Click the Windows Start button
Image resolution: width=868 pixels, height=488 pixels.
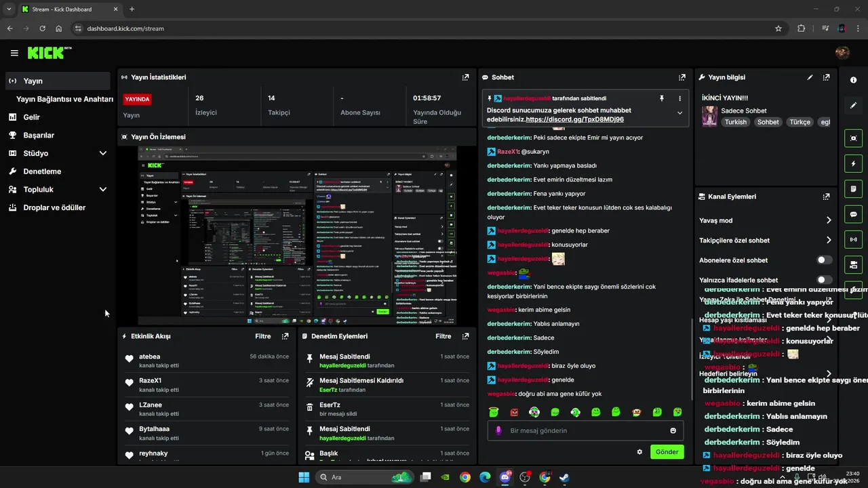click(304, 477)
